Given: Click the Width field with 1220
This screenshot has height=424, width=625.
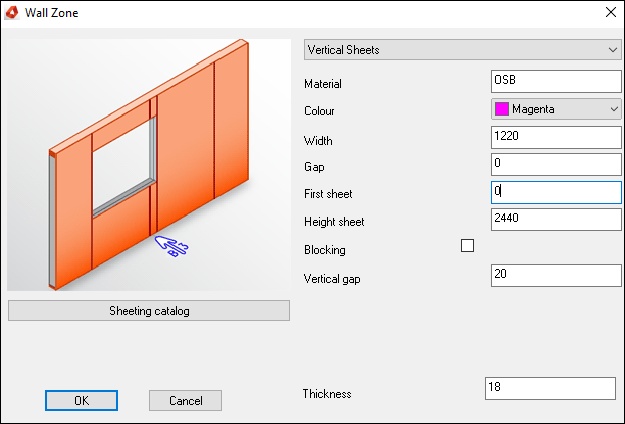Looking at the screenshot, I should point(556,137).
